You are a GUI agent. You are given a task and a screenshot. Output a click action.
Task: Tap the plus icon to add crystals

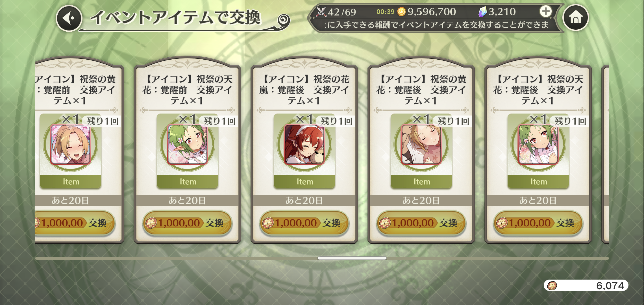click(546, 11)
